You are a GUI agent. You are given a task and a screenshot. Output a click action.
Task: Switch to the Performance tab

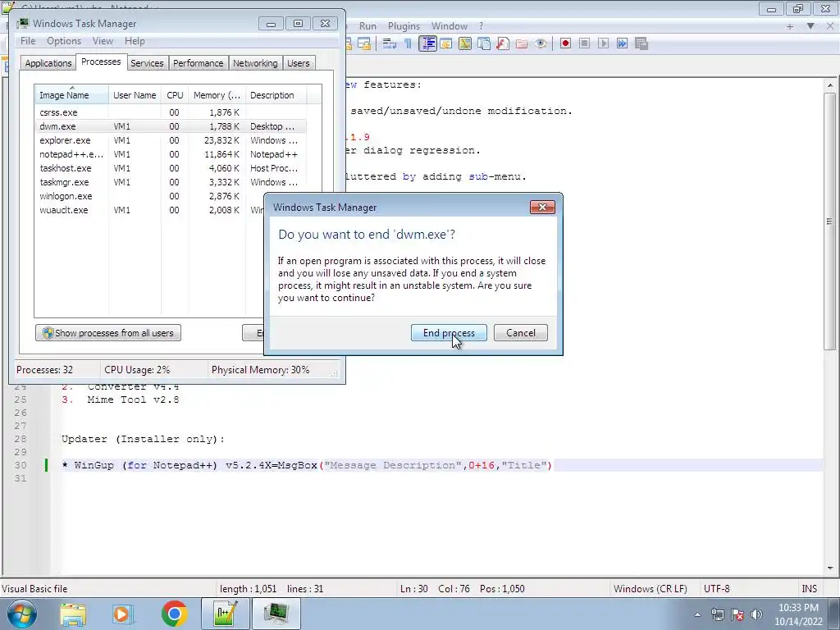199,63
